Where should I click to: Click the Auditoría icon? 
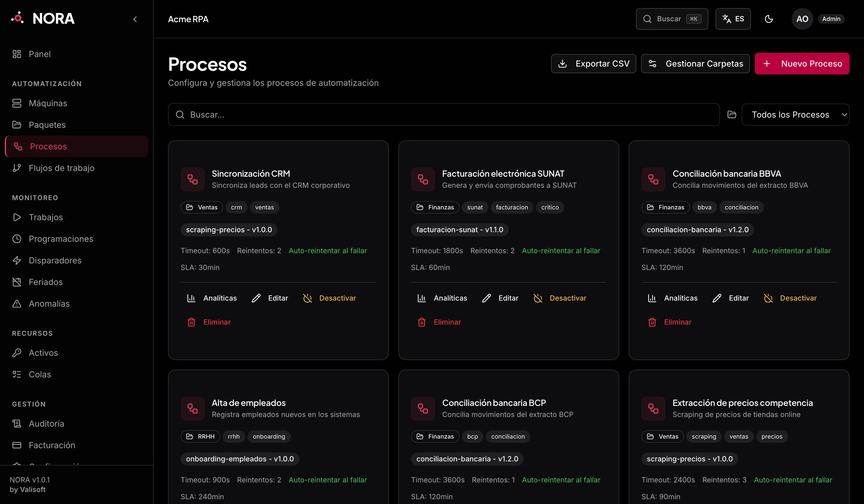coord(17,423)
